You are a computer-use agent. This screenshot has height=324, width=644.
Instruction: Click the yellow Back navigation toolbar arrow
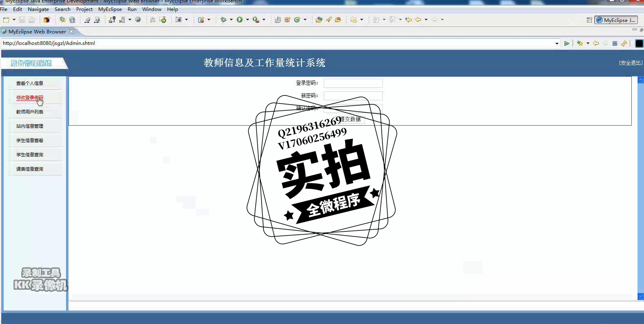click(418, 20)
